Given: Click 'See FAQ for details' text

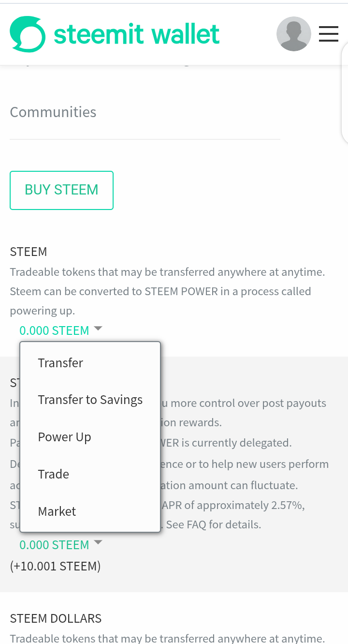Looking at the screenshot, I should tap(214, 524).
